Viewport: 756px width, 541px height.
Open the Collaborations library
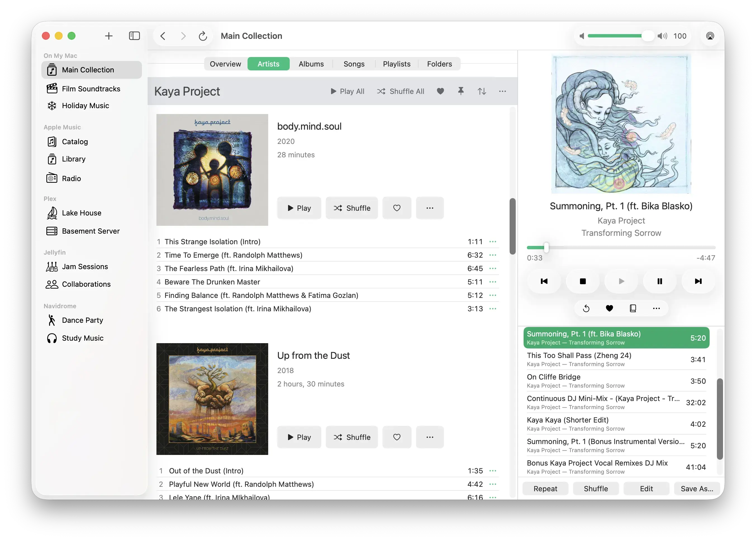(91, 284)
